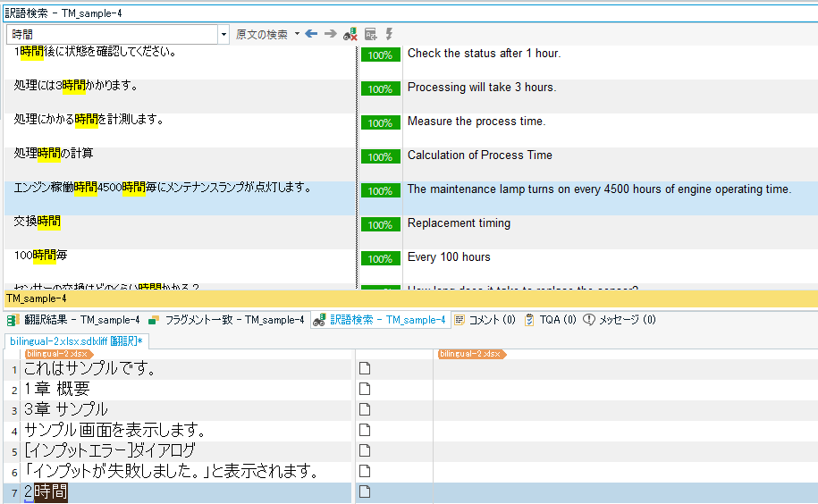
Task: Open the コメント (0) tab
Action: click(x=485, y=319)
